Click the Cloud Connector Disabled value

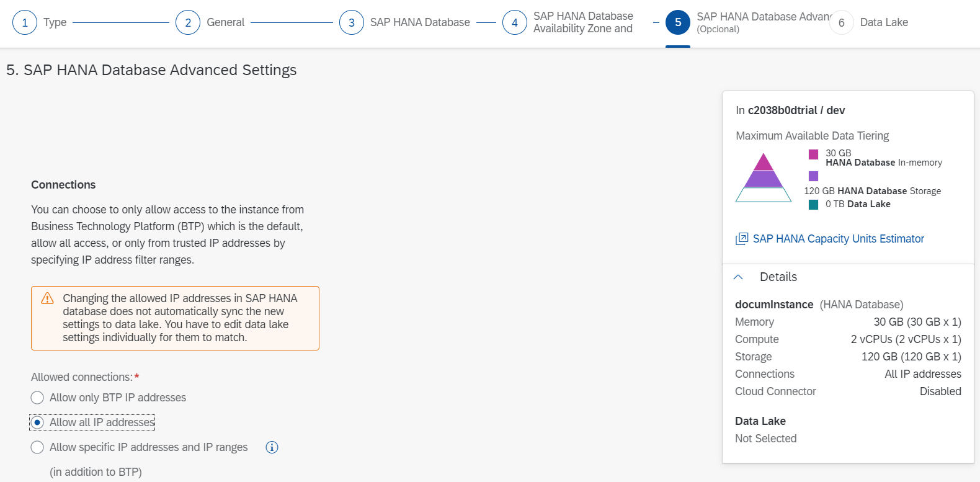pyautogui.click(x=940, y=391)
